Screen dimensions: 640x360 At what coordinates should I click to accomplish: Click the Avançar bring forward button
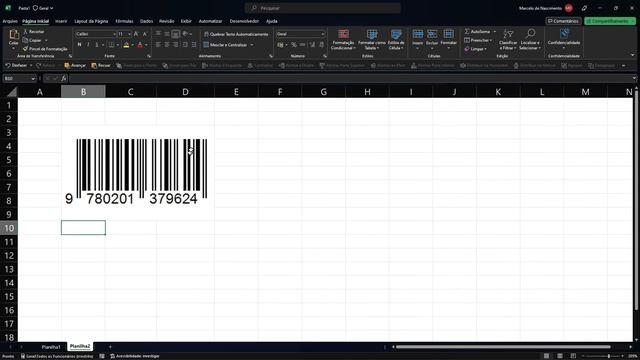point(75,65)
